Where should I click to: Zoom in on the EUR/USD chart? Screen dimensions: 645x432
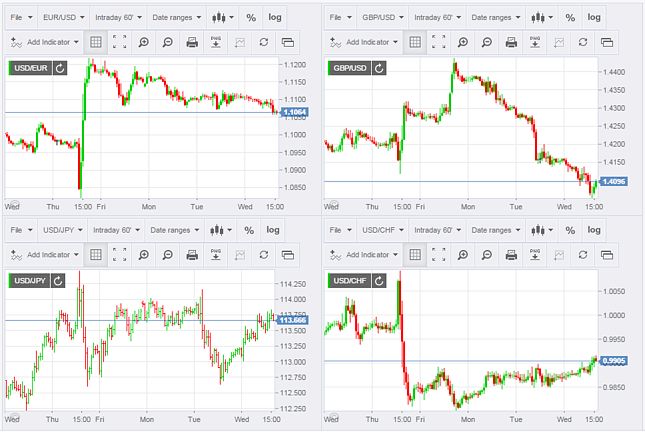pos(143,42)
